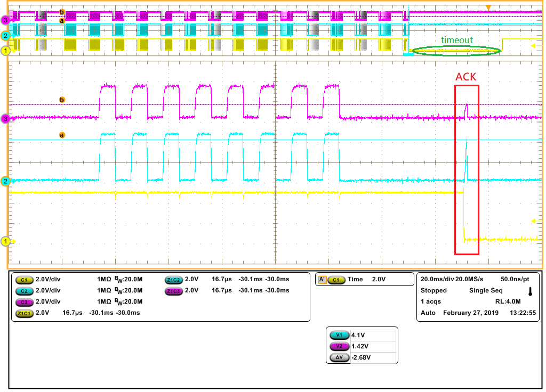Click channel 1 ground marker in zoom view
This screenshot has height=392, width=546.
(x=5, y=241)
